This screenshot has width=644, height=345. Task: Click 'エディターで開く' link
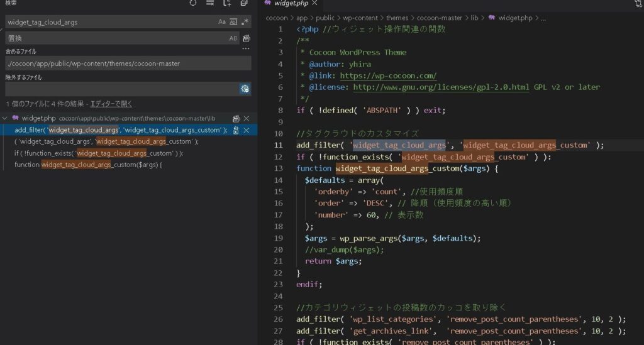click(111, 104)
